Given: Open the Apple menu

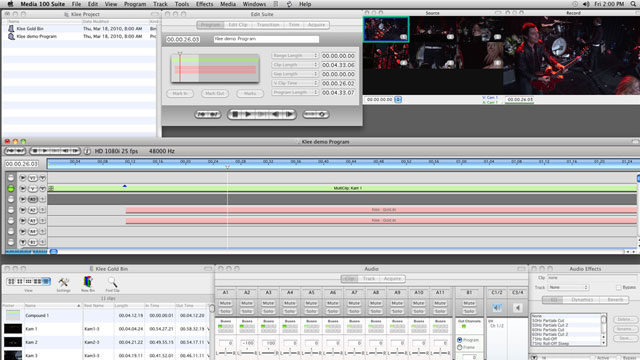Looking at the screenshot, I should (x=10, y=4).
